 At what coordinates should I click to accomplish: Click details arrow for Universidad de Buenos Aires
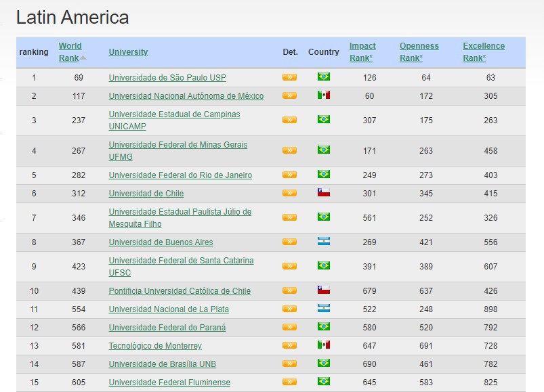tap(289, 242)
